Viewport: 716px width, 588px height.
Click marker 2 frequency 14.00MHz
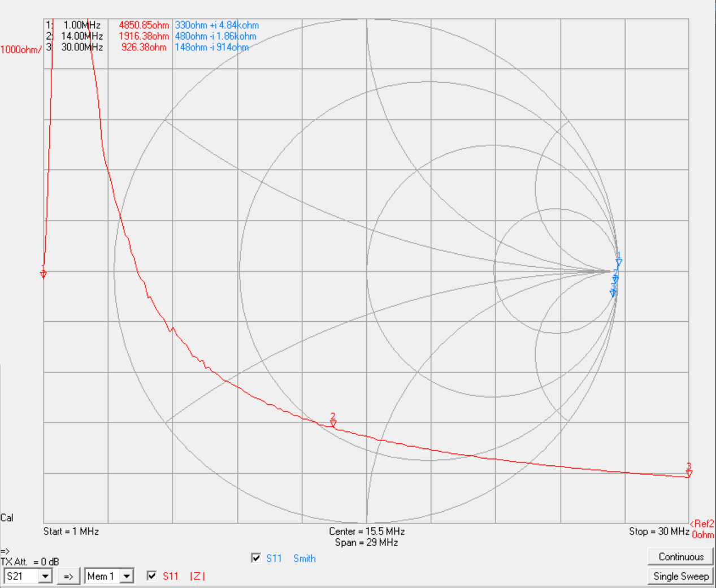82,36
